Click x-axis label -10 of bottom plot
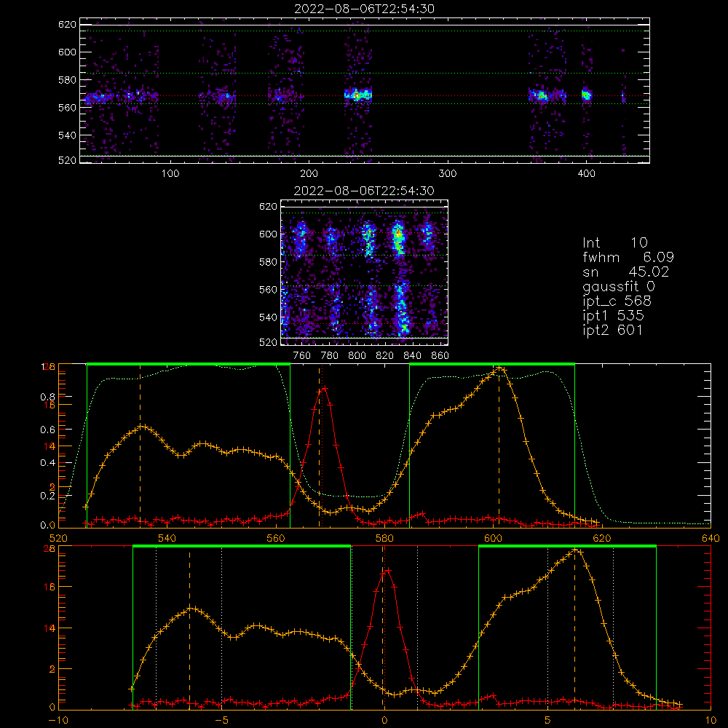 click(58, 720)
